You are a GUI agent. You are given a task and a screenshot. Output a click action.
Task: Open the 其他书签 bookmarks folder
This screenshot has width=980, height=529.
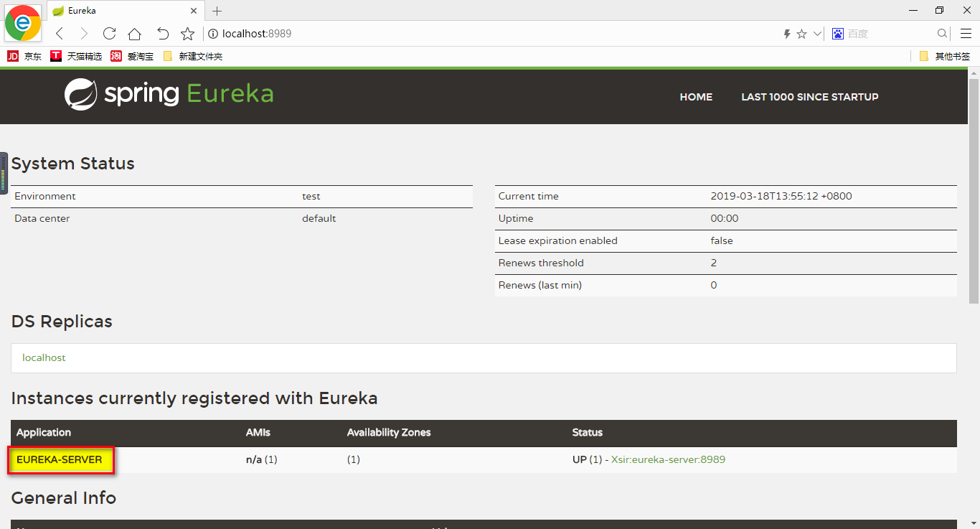[x=945, y=56]
